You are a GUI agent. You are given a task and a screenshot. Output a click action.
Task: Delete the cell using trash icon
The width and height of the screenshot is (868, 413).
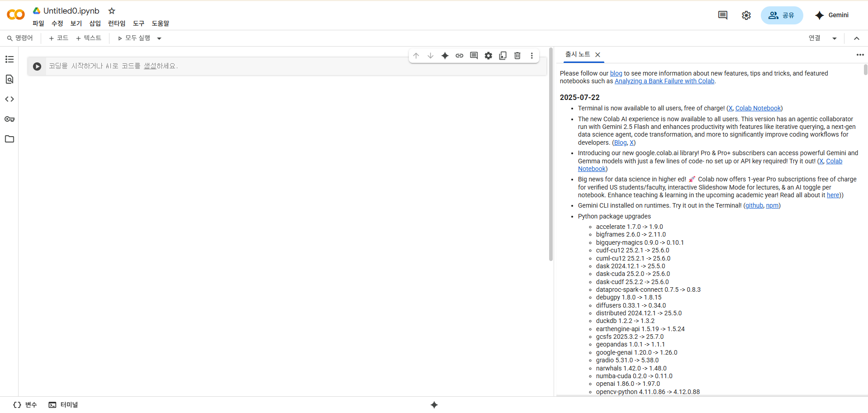[x=517, y=56]
